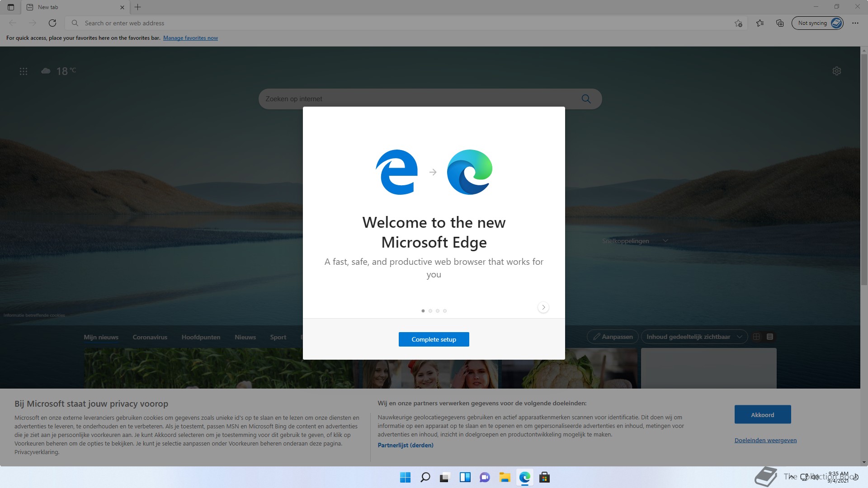Click the back navigation arrow
The image size is (868, 488).
(x=13, y=23)
